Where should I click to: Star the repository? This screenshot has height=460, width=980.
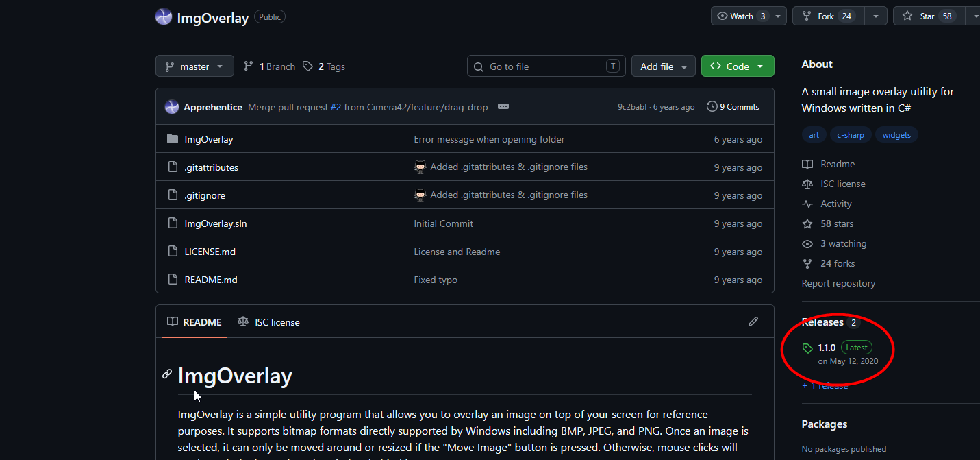(x=929, y=16)
